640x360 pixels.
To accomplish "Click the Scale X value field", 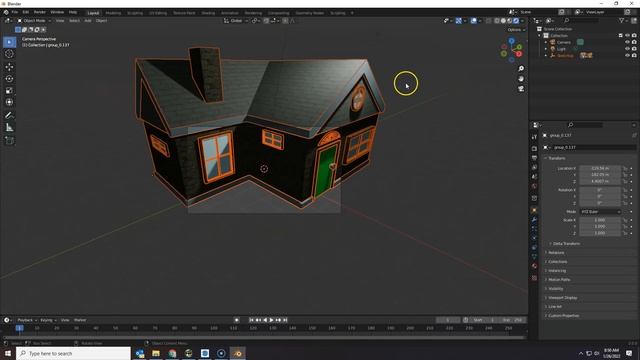I will tap(600, 220).
